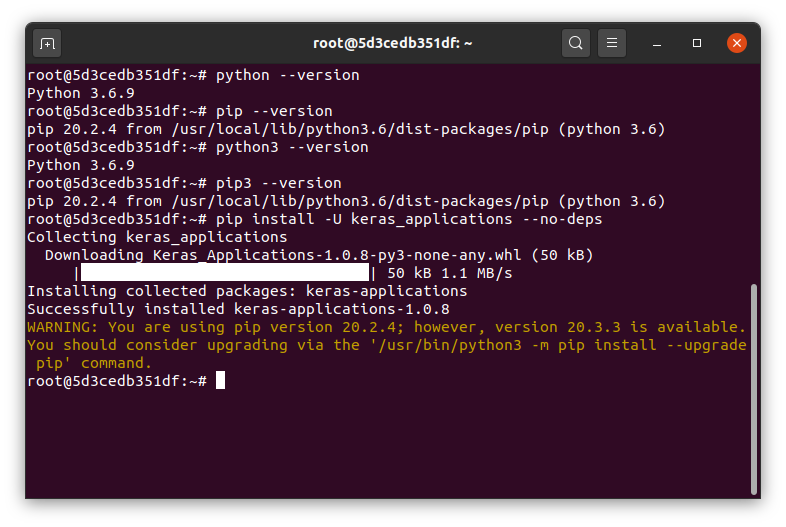The image size is (786, 527).
Task: Click 'Successfully installed keras-applications-1.0.8' line
Action: coord(238,309)
